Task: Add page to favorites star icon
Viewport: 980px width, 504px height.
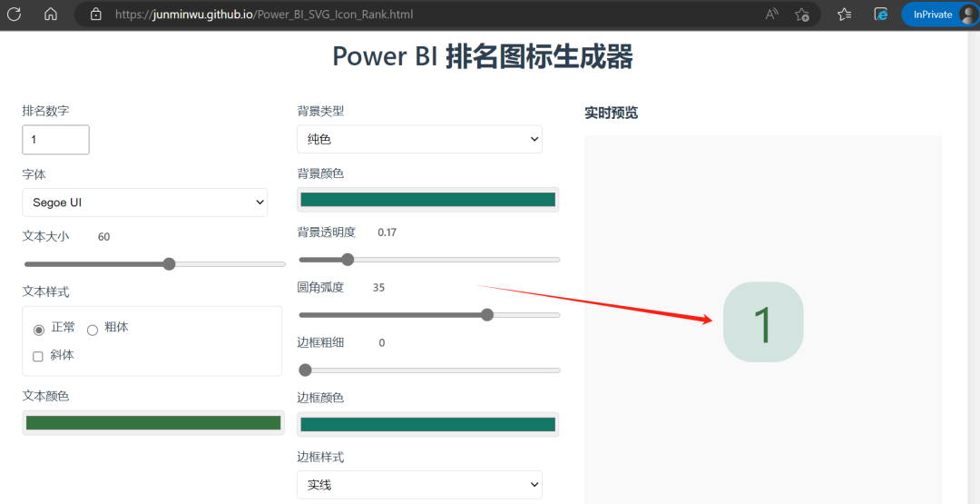Action: click(802, 15)
